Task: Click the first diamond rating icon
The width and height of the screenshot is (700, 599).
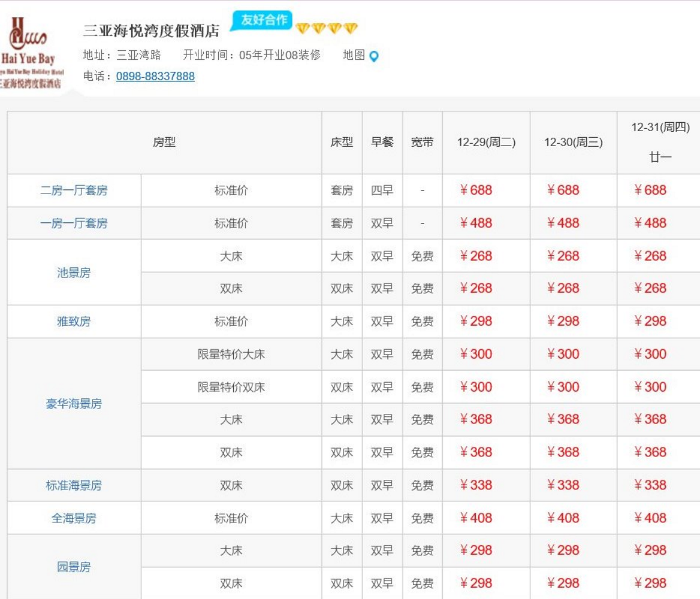Action: [303, 29]
